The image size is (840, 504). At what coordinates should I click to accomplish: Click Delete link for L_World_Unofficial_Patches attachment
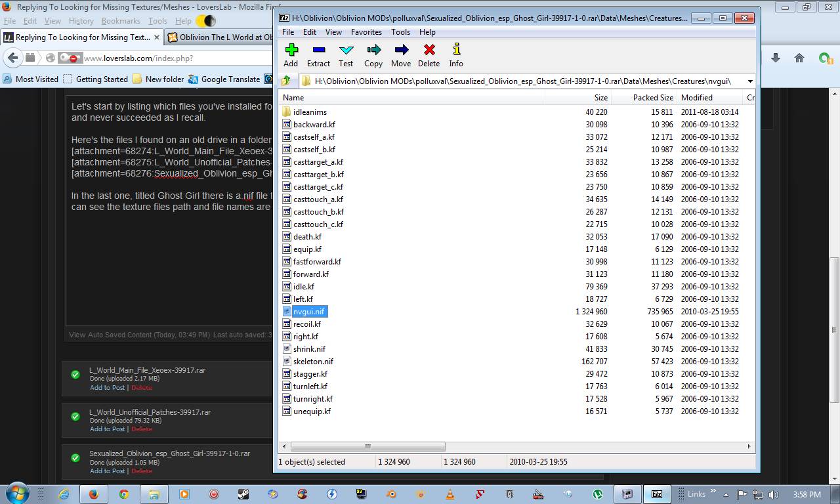(x=142, y=429)
